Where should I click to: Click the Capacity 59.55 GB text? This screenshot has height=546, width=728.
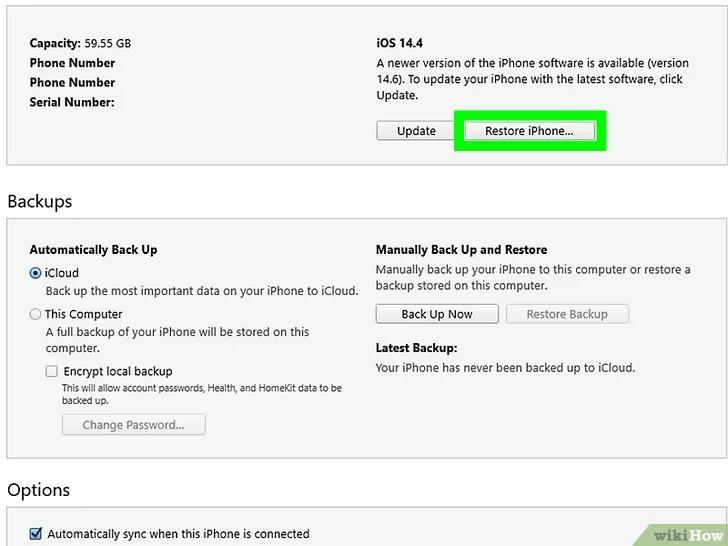click(x=80, y=43)
